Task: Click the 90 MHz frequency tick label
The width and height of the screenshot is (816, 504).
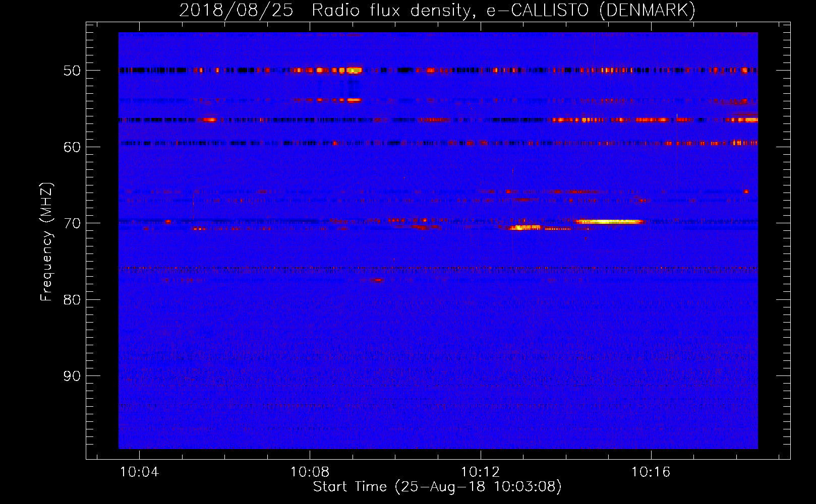Action: (72, 376)
